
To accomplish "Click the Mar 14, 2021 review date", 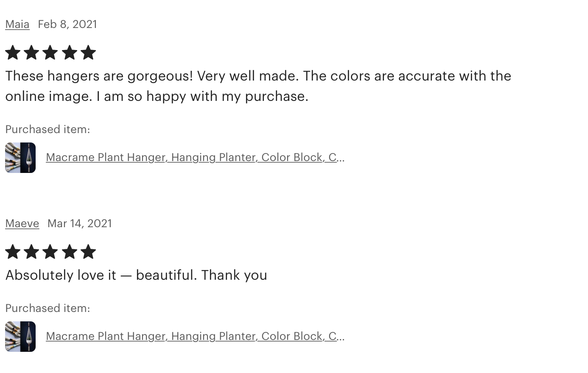I will click(80, 223).
